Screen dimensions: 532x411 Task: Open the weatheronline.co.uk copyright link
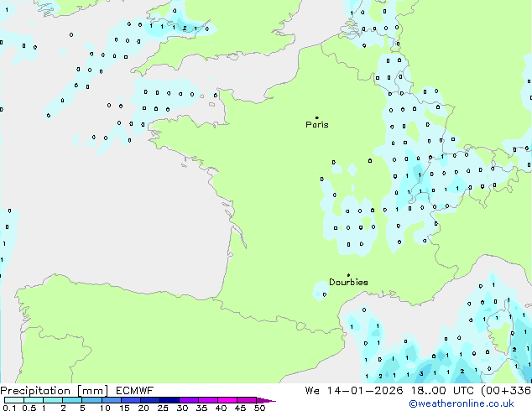(x=461, y=403)
